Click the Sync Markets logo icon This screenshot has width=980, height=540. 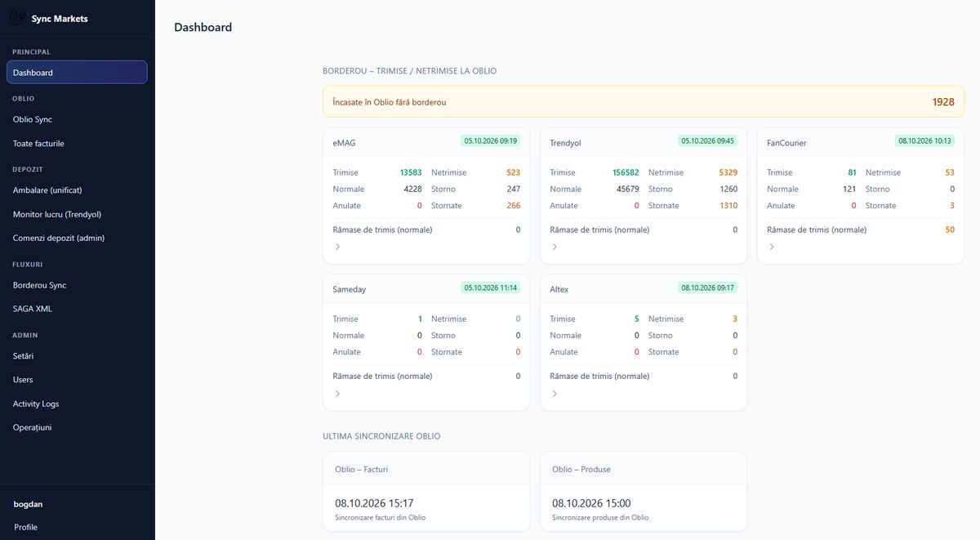tap(17, 18)
